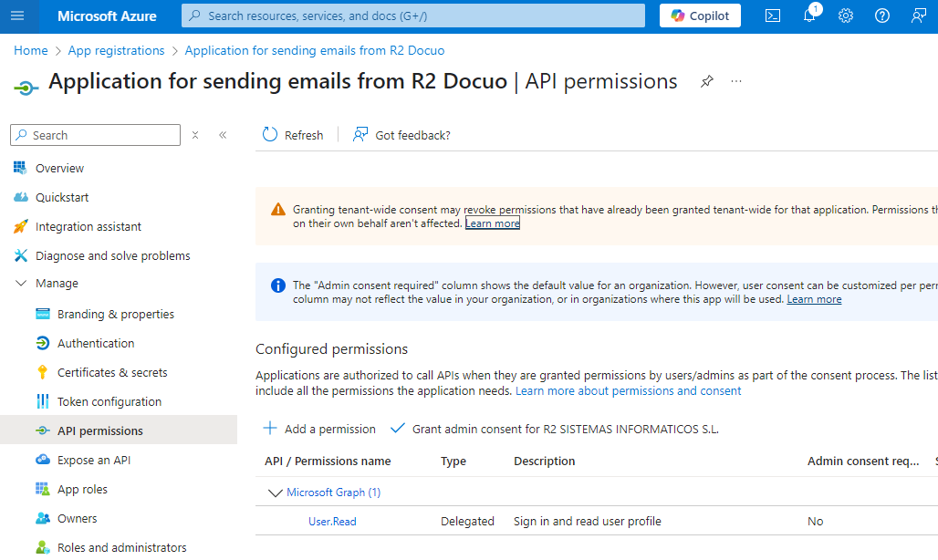Pin the API permissions page
Screen dimensions: 938x560
[x=707, y=81]
